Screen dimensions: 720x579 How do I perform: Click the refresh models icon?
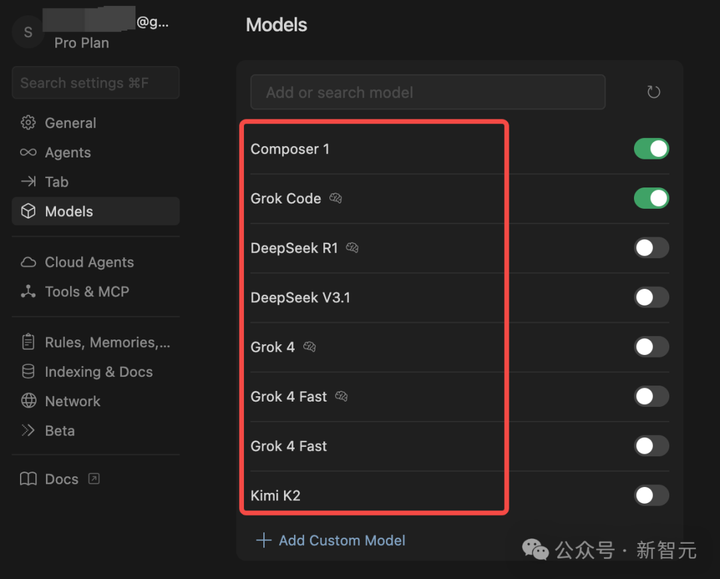tap(653, 92)
